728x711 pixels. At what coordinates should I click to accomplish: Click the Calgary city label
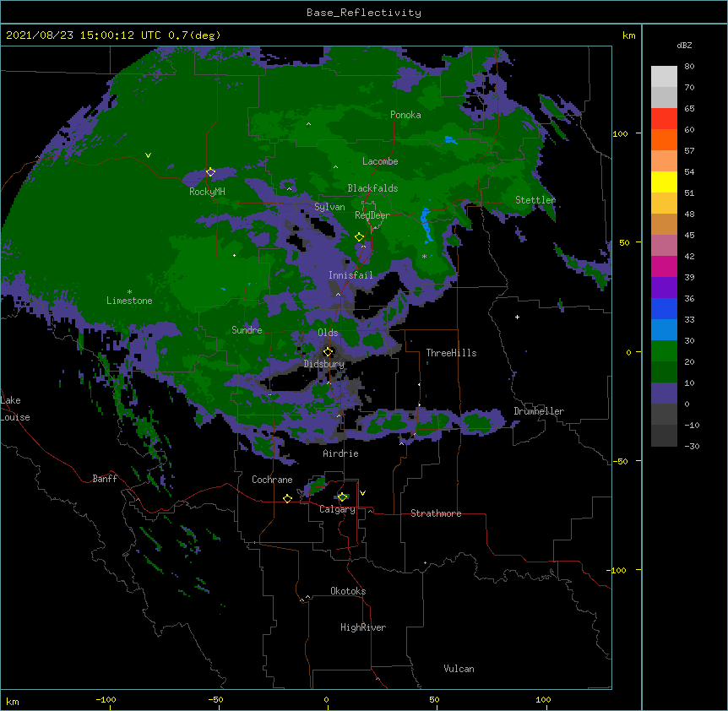pyautogui.click(x=338, y=509)
